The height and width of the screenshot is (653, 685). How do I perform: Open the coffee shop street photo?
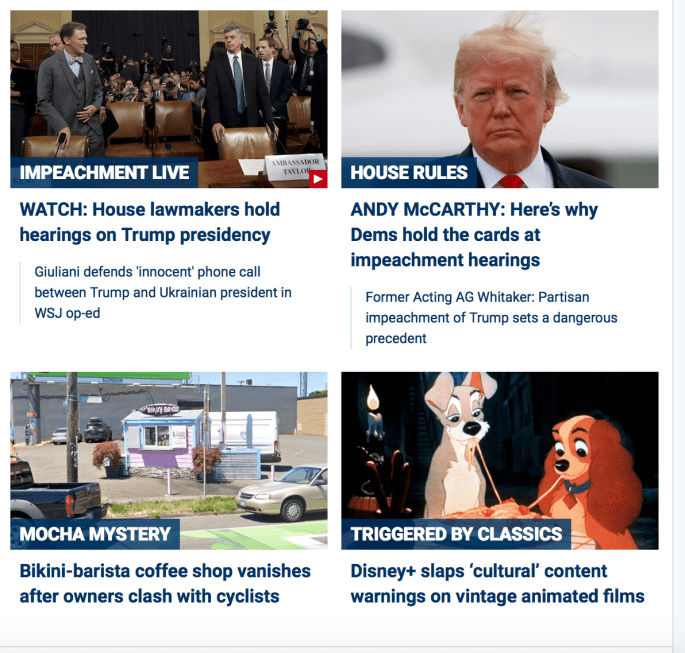[x=169, y=461]
